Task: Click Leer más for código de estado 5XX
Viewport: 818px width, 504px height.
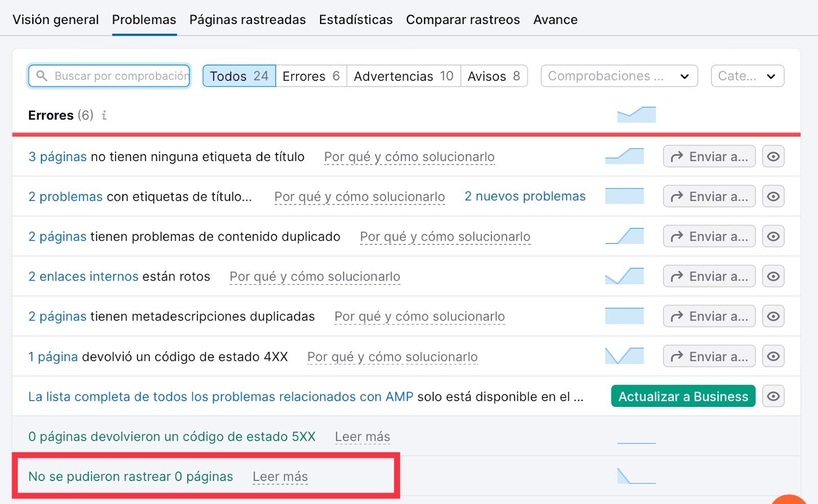Action: [362, 437]
